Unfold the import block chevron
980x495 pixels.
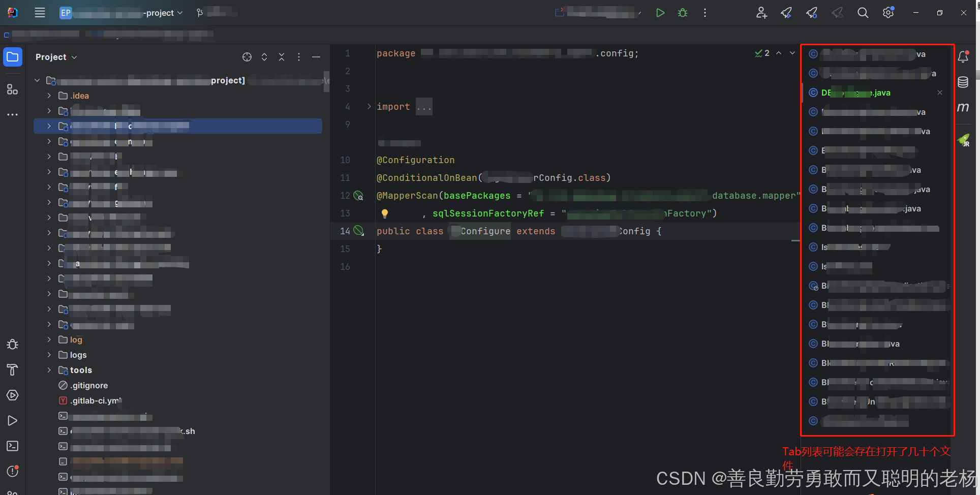(x=369, y=107)
